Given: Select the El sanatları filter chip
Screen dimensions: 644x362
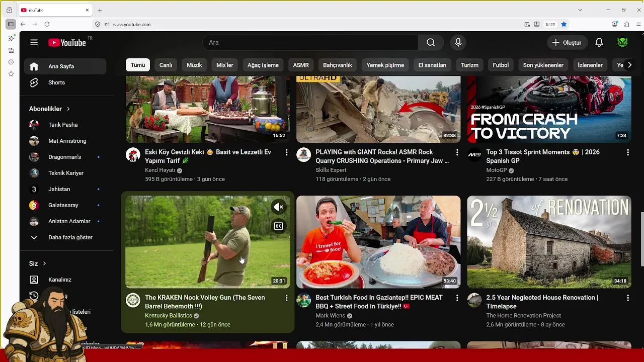Looking at the screenshot, I should tap(433, 65).
